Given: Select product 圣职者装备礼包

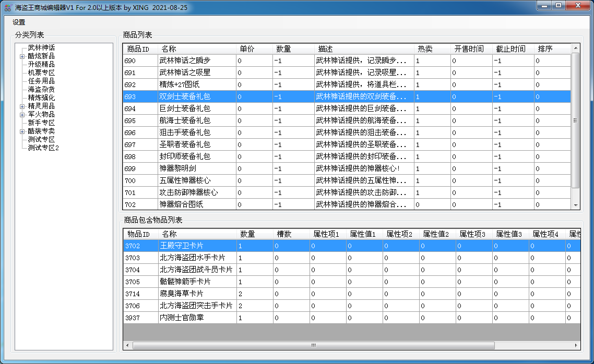Looking at the screenshot, I should tap(347, 144).
